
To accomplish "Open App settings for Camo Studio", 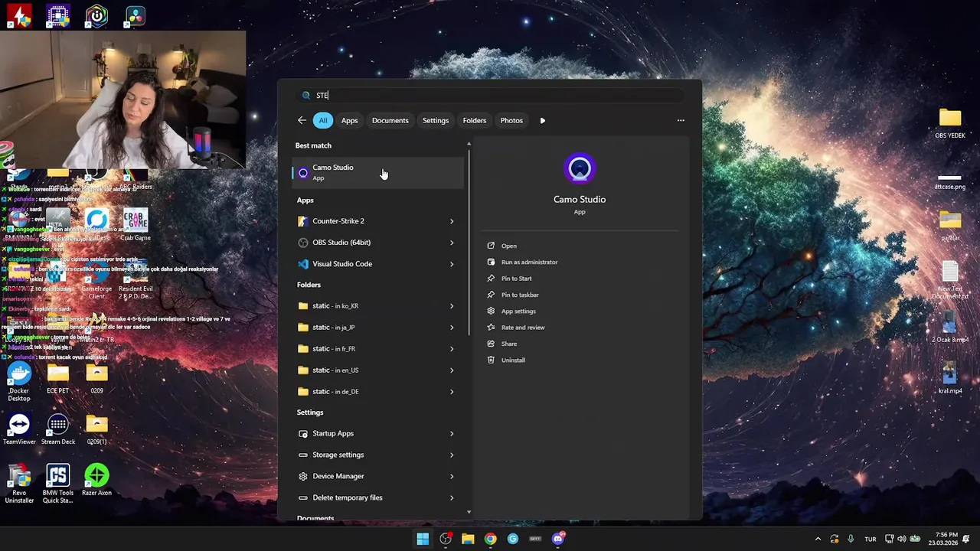I will pos(518,311).
